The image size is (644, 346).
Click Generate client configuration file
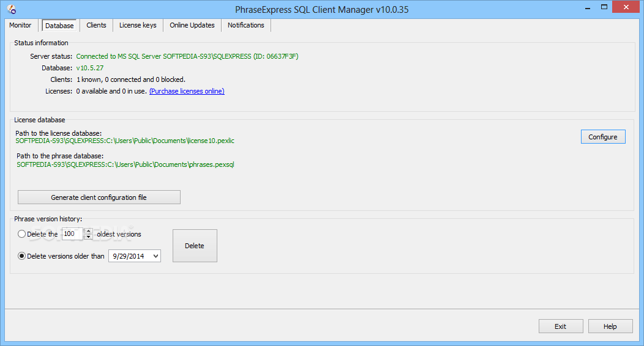coord(99,197)
